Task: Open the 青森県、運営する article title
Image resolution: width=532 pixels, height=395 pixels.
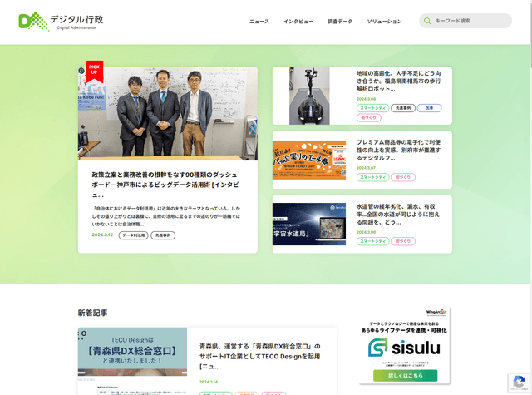Action: coord(260,356)
